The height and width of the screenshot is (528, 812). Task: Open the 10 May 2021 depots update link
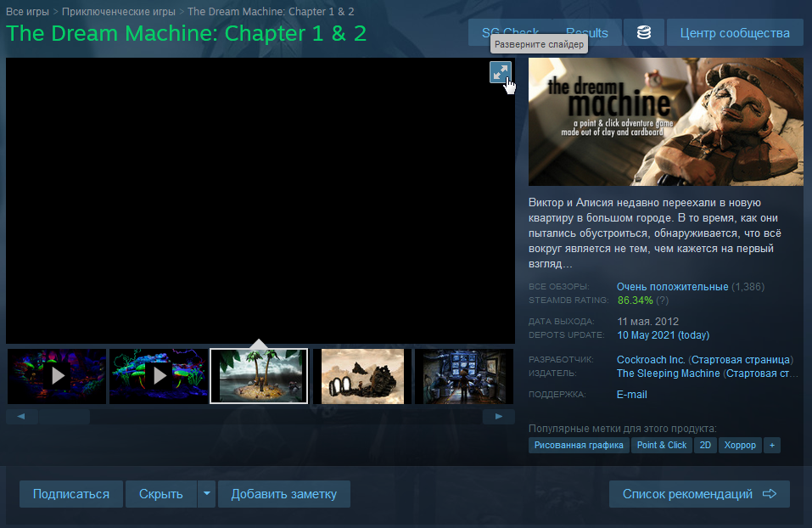point(663,334)
